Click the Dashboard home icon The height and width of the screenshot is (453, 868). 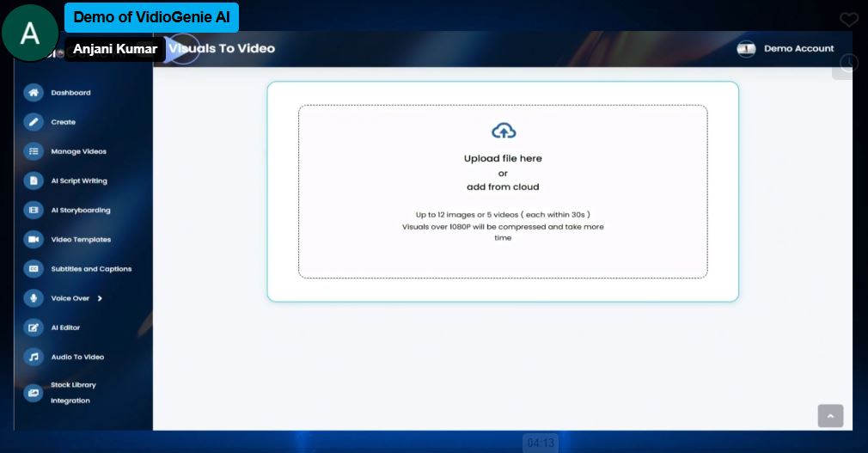[x=34, y=93]
